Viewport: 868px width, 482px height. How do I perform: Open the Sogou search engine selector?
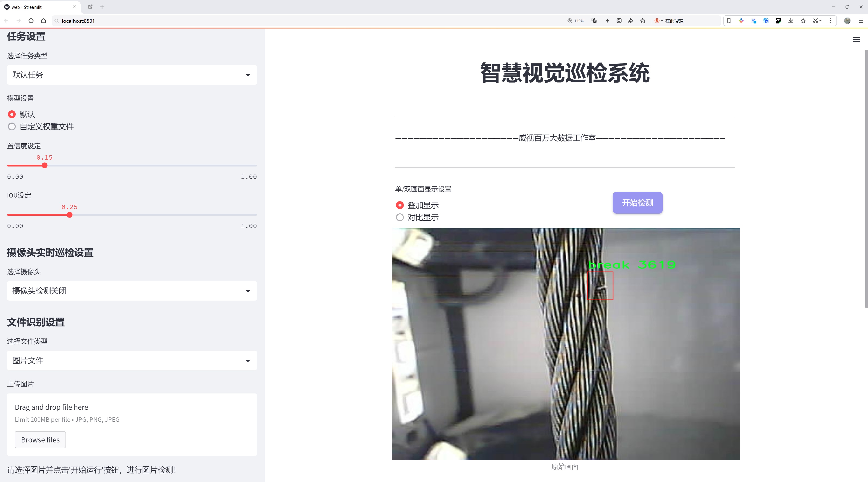[658, 21]
